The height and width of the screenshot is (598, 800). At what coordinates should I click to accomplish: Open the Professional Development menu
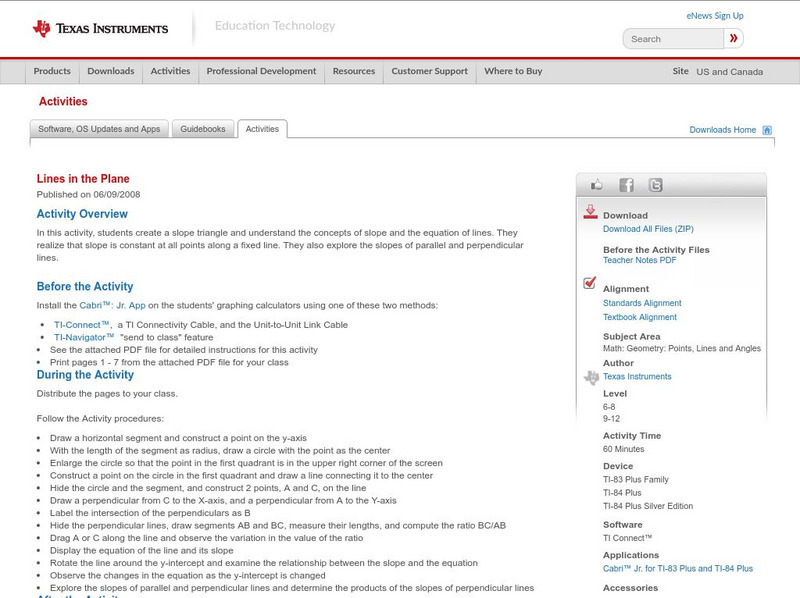click(261, 71)
